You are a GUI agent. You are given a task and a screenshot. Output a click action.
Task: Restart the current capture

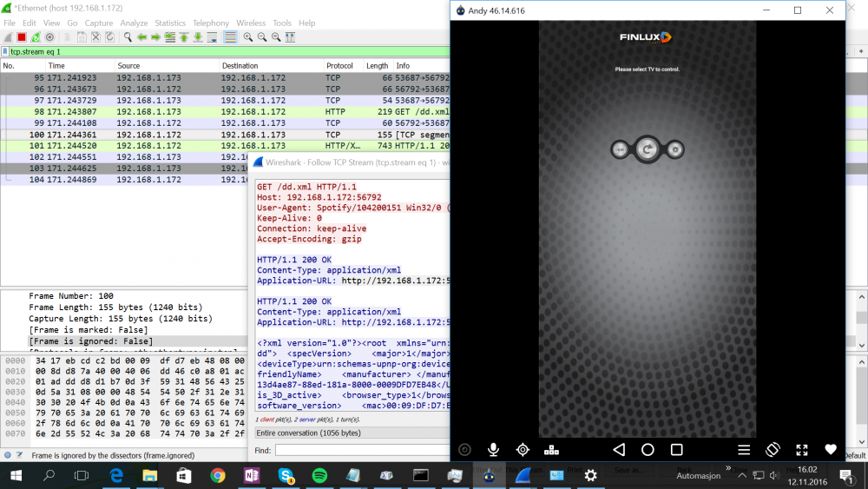click(36, 37)
